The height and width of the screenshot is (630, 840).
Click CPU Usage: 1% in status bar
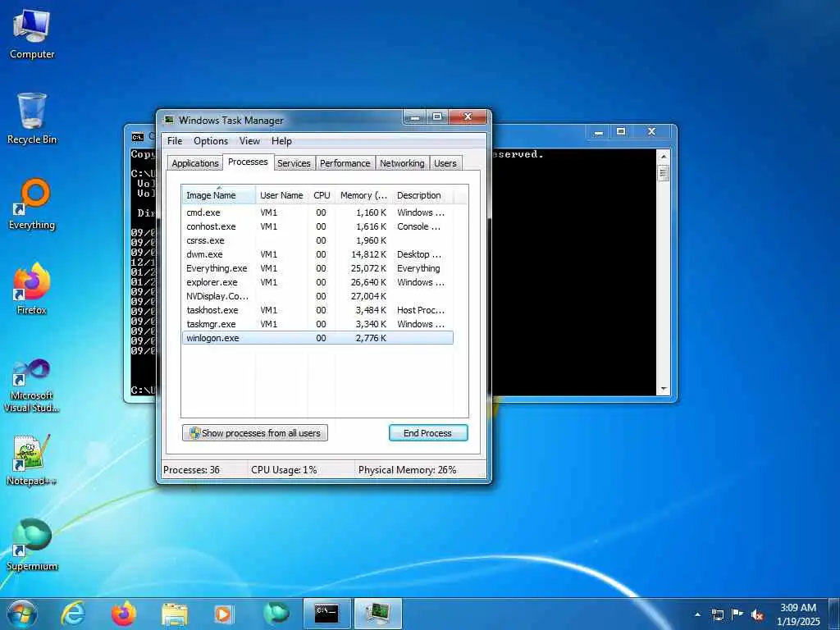[x=284, y=470]
